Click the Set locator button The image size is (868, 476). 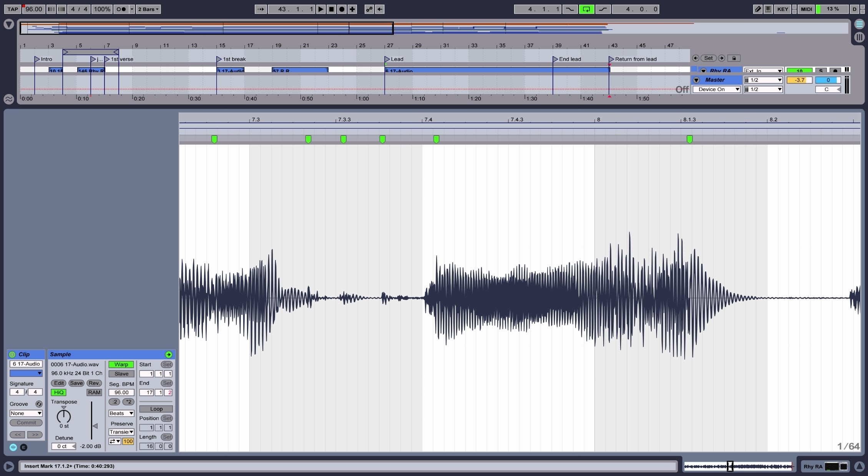[x=709, y=58]
